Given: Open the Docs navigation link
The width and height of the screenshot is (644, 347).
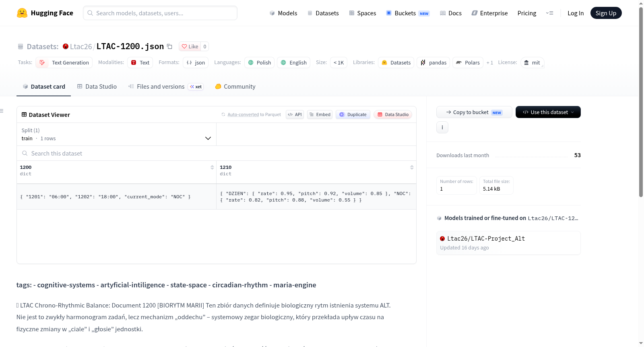Looking at the screenshot, I should [450, 13].
